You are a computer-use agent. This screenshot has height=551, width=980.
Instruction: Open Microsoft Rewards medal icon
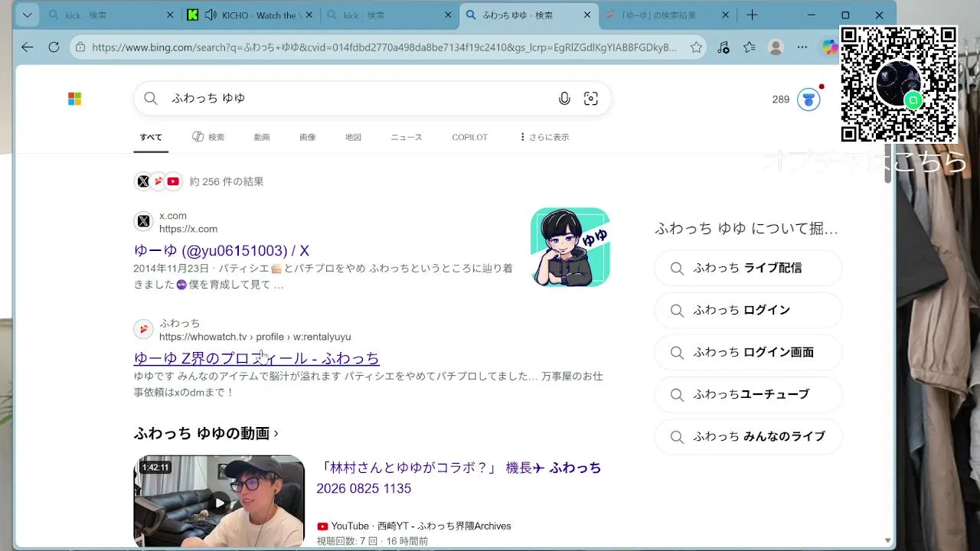click(808, 99)
